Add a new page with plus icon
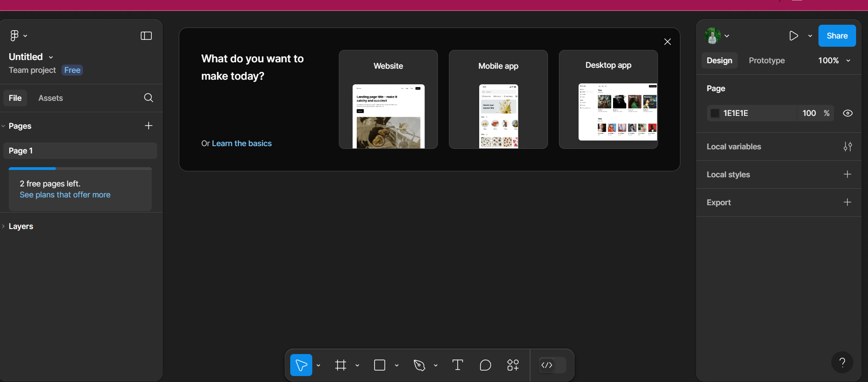The width and height of the screenshot is (868, 382). [x=149, y=126]
